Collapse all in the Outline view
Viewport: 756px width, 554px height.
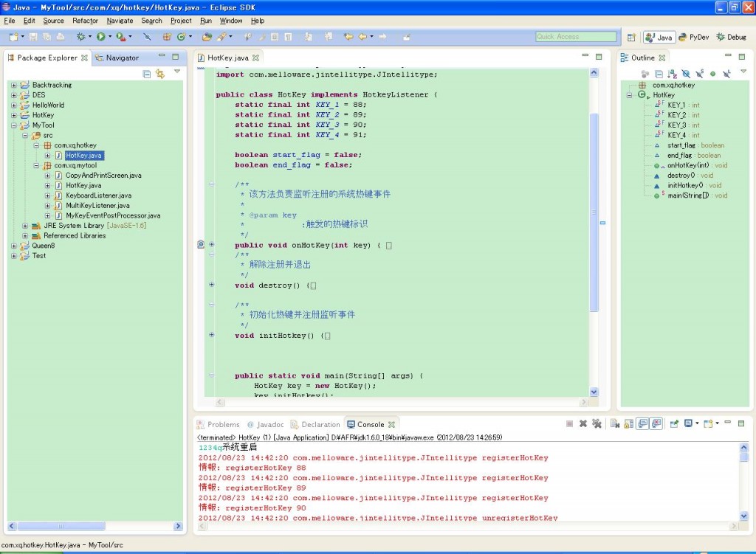tap(659, 74)
